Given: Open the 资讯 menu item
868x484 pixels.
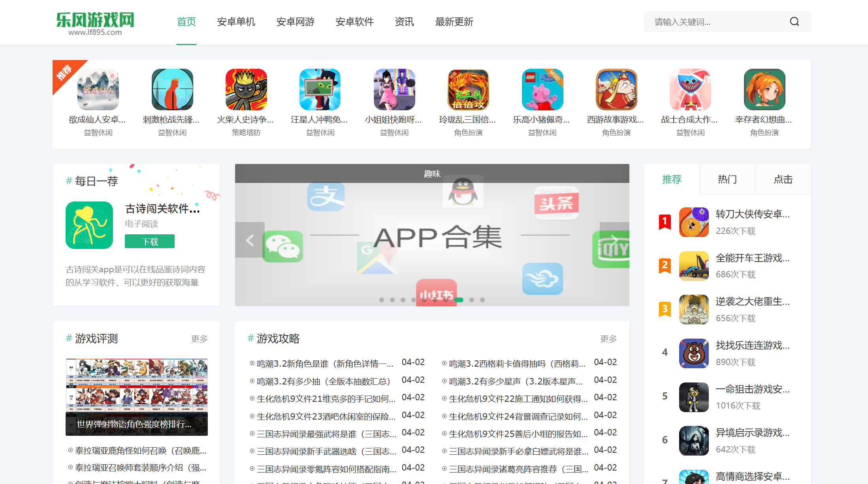Looking at the screenshot, I should pyautogui.click(x=404, y=22).
